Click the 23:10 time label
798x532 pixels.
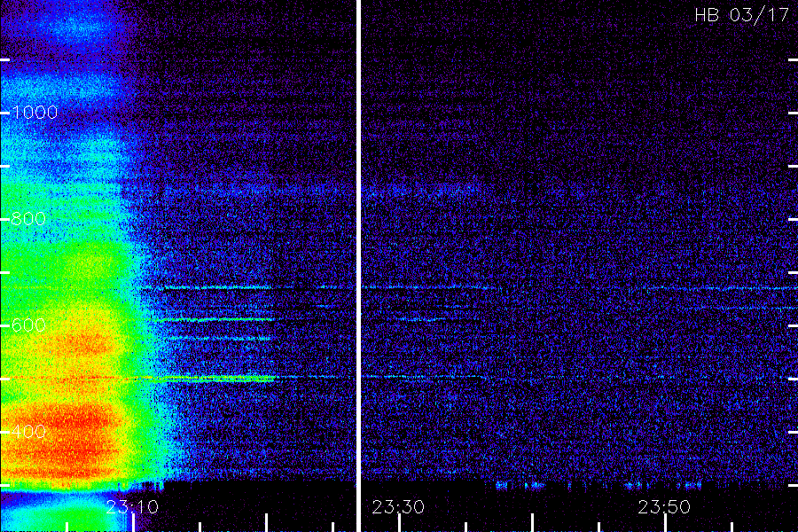(132, 507)
